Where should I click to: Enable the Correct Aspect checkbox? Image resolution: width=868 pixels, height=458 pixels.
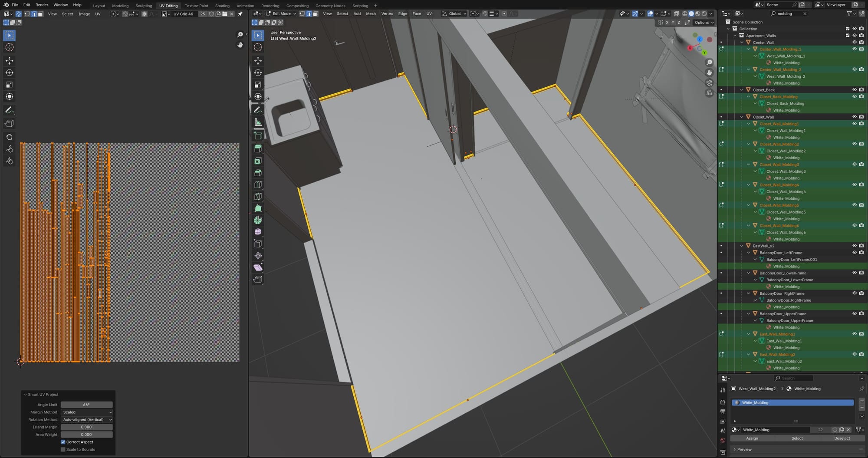63,442
